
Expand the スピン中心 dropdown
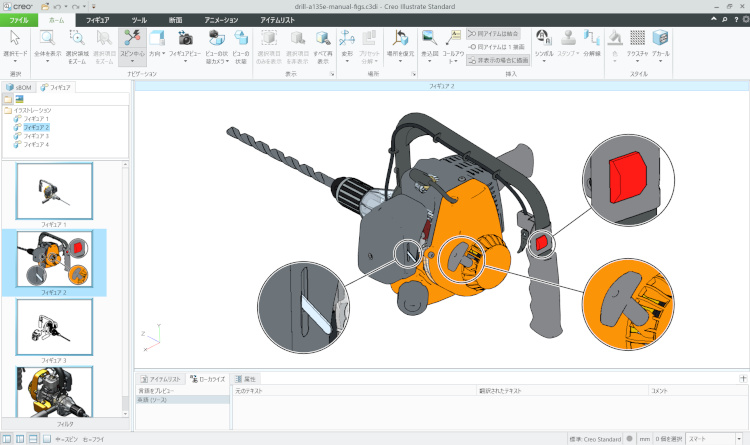[132, 61]
